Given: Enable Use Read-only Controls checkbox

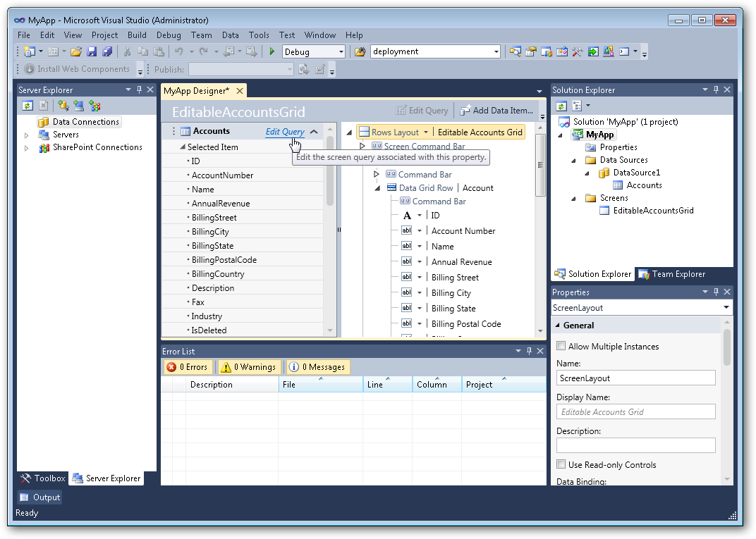Looking at the screenshot, I should [561, 464].
